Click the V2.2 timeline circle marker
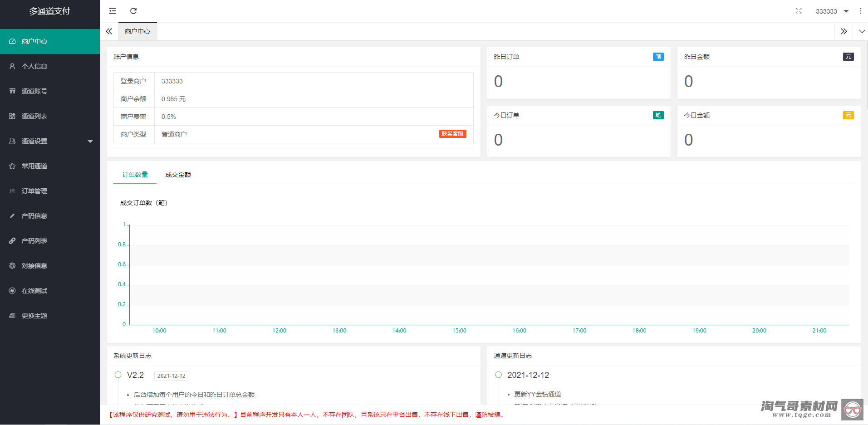This screenshot has height=425, width=868. click(x=118, y=375)
